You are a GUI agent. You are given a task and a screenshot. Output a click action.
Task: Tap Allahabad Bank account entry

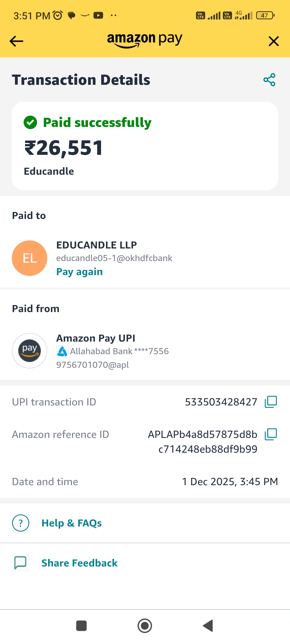(113, 351)
